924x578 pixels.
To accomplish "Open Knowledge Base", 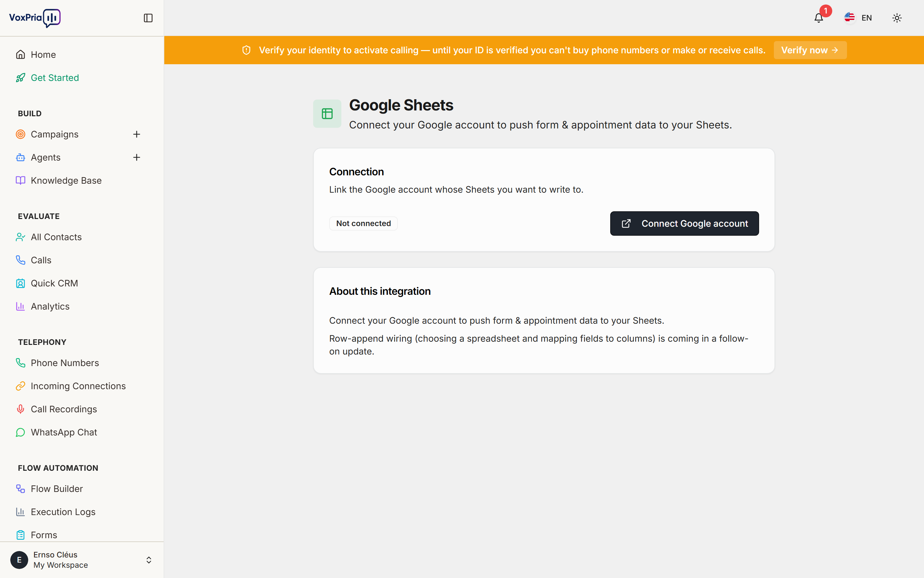I will tap(82, 180).
